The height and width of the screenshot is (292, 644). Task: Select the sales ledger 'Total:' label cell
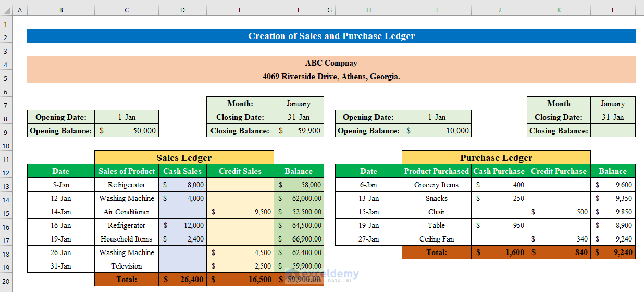coord(127,280)
